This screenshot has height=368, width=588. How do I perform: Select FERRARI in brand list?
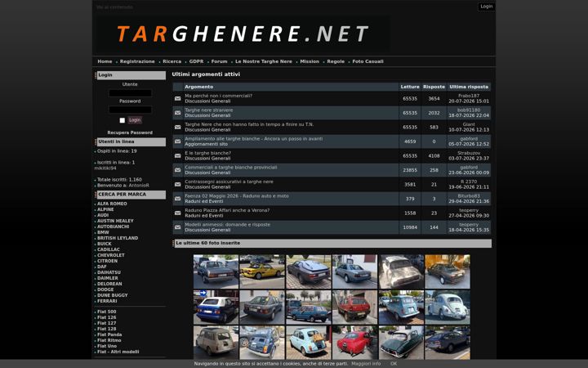pyautogui.click(x=107, y=301)
